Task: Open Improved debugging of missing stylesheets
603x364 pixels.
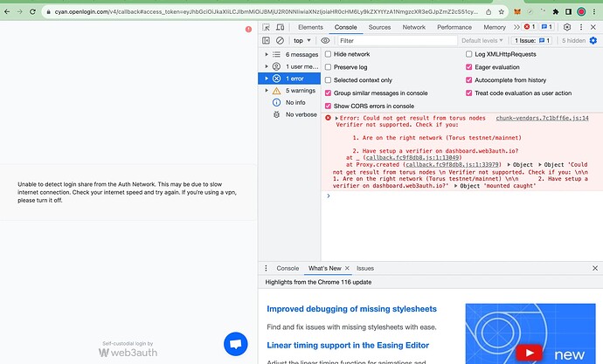Action: coord(351,309)
